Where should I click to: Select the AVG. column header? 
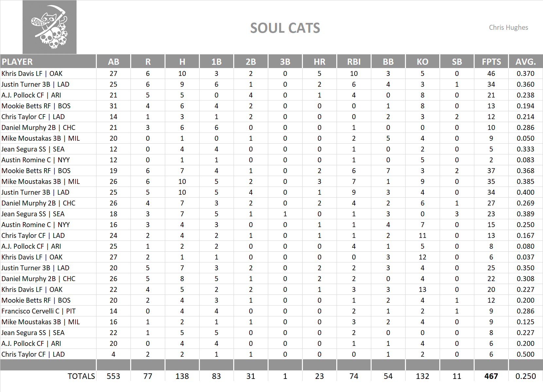(525, 62)
